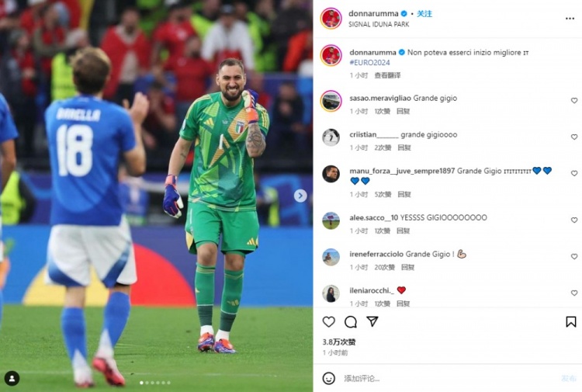Open the SIGNAL IDUNA PARK location
582x392 pixels.
coord(379,24)
